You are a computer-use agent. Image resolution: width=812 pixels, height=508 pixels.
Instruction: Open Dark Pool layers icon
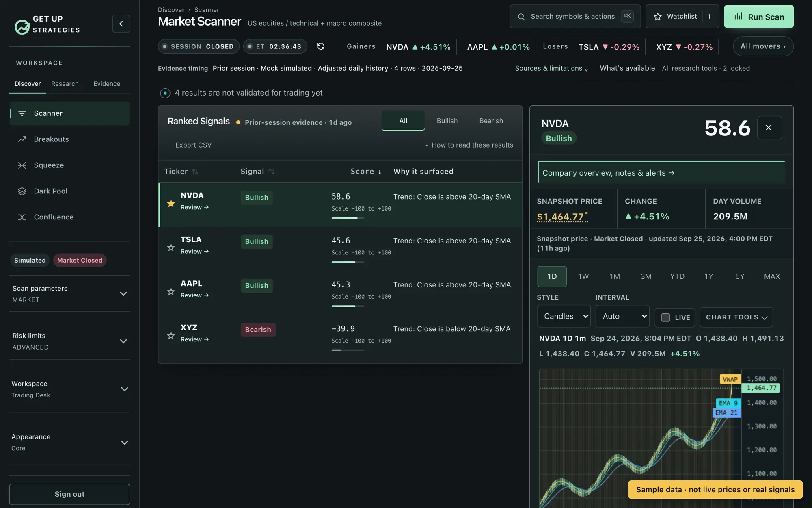point(22,191)
